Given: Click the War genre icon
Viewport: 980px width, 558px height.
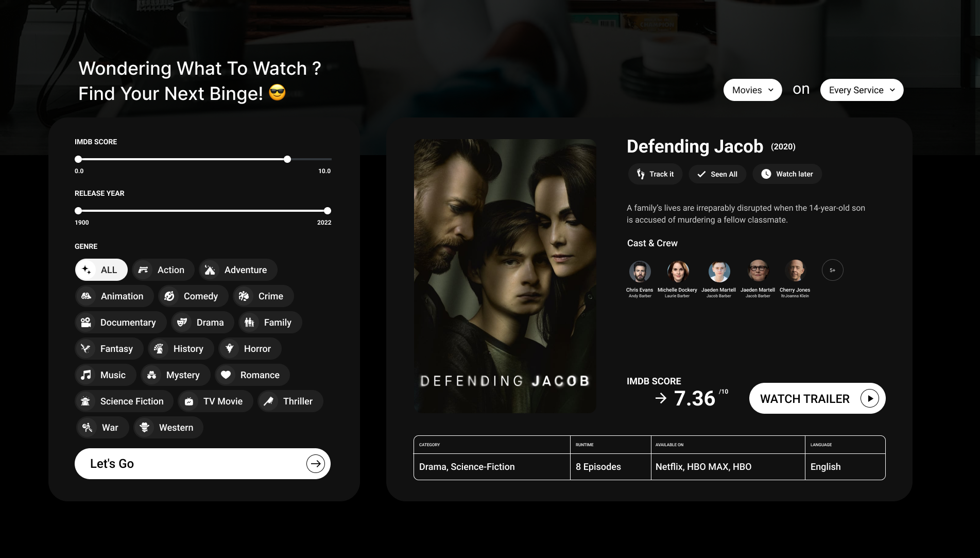Looking at the screenshot, I should (x=87, y=428).
